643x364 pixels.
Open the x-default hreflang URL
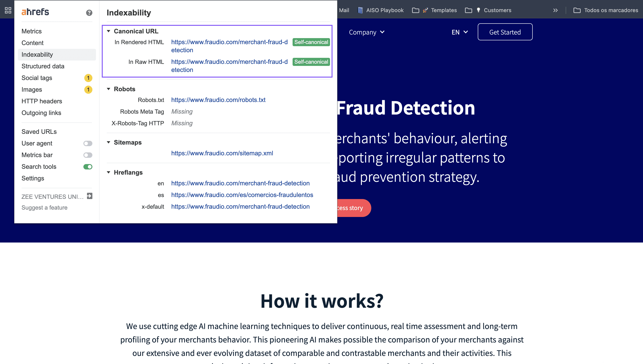coord(240,207)
